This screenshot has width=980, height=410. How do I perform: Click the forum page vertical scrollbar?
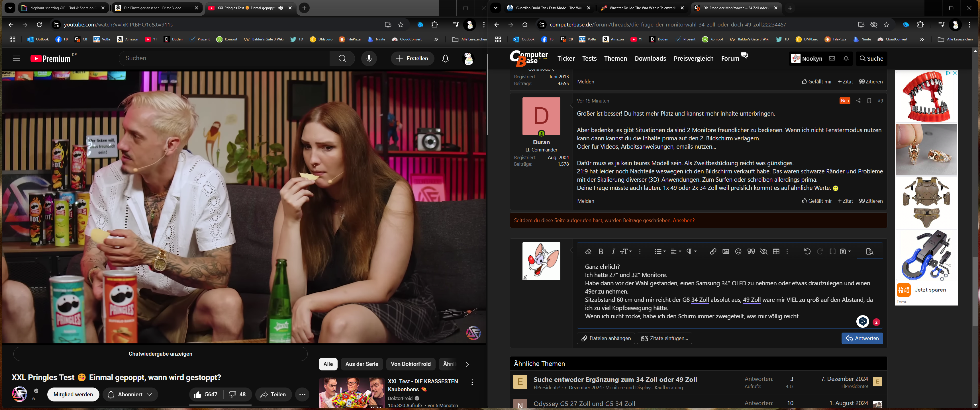(x=975, y=291)
